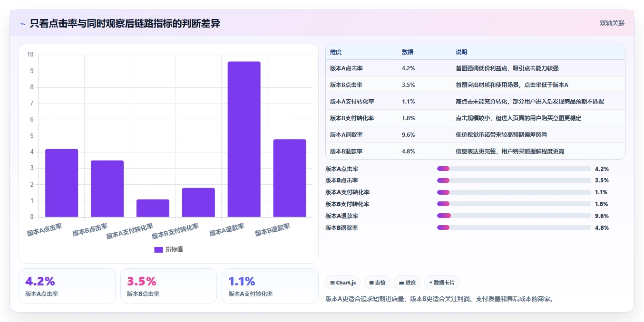Click the 10 y-axis tick label

(30, 55)
